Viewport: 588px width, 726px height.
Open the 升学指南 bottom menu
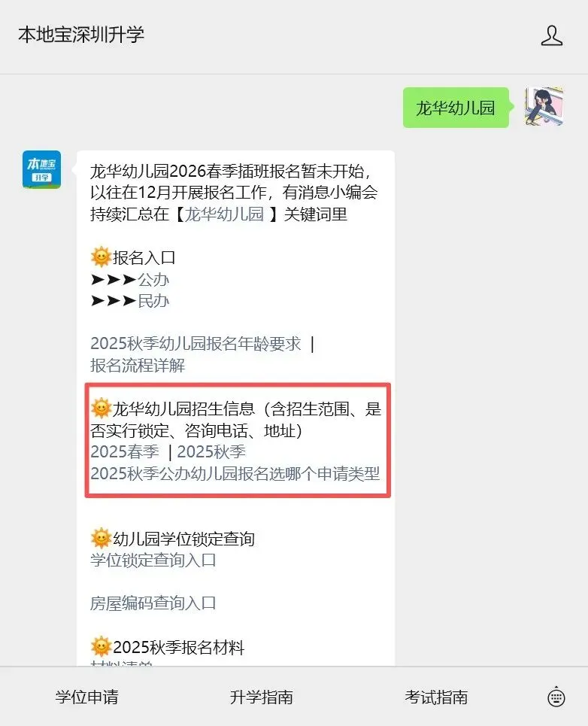[262, 697]
